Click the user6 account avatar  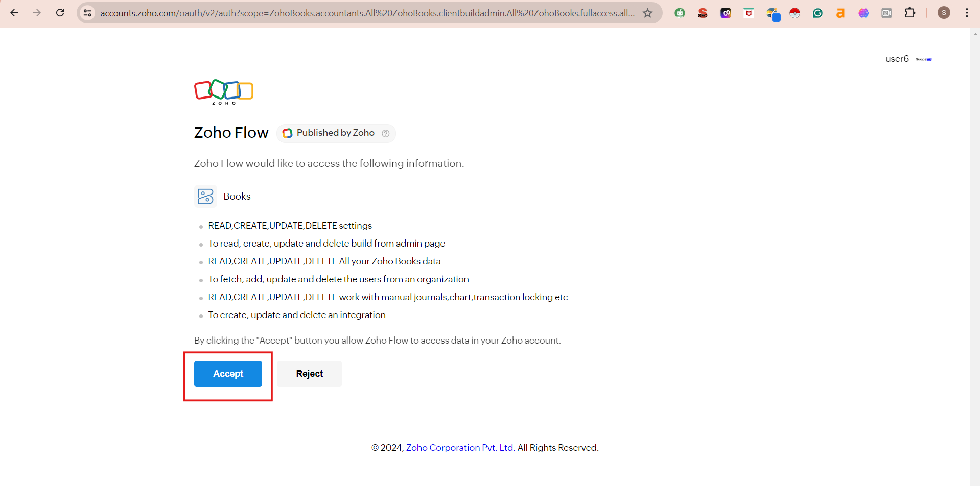point(924,59)
